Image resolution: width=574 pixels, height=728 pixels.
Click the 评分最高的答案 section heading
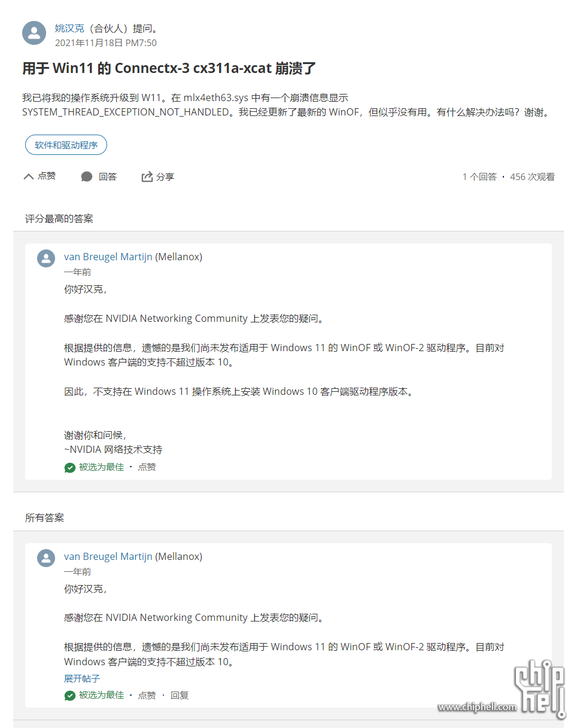pyautogui.click(x=59, y=218)
